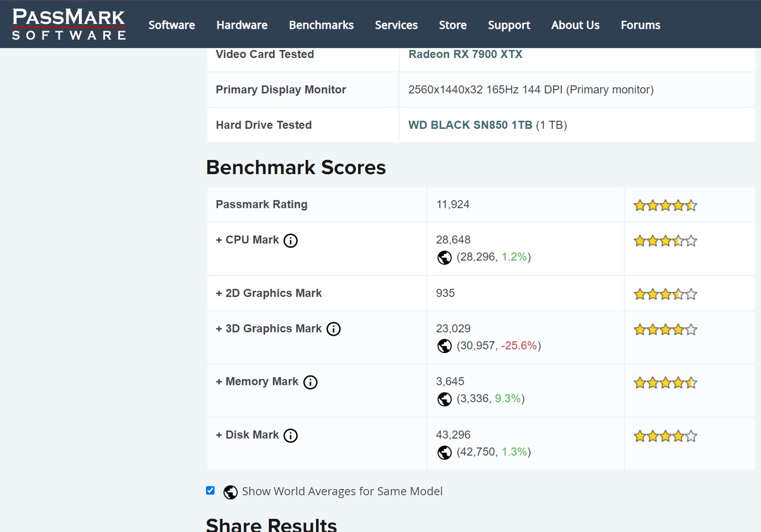Click the CPU Mark score 28,648
Image resolution: width=761 pixels, height=532 pixels.
click(453, 240)
